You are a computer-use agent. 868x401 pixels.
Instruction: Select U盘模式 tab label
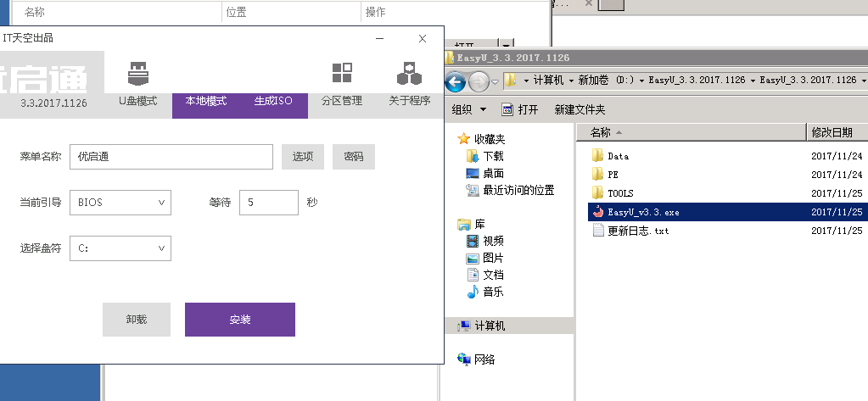point(137,101)
